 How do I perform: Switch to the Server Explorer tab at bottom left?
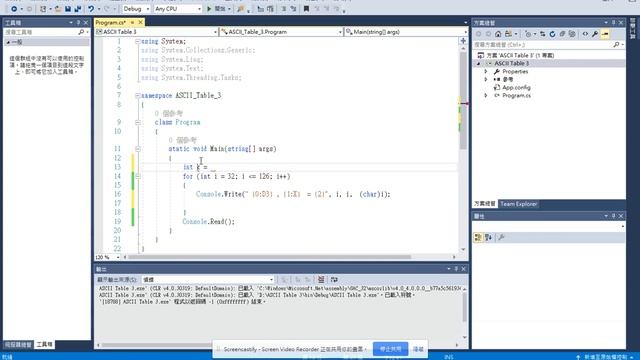pos(18,344)
